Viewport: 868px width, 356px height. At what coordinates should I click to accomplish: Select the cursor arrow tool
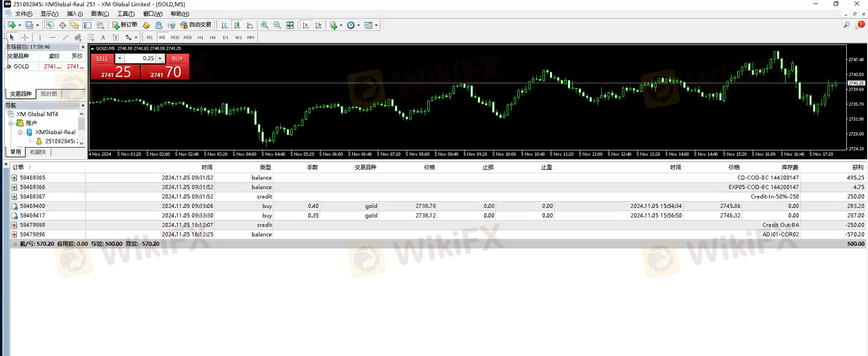[x=12, y=37]
